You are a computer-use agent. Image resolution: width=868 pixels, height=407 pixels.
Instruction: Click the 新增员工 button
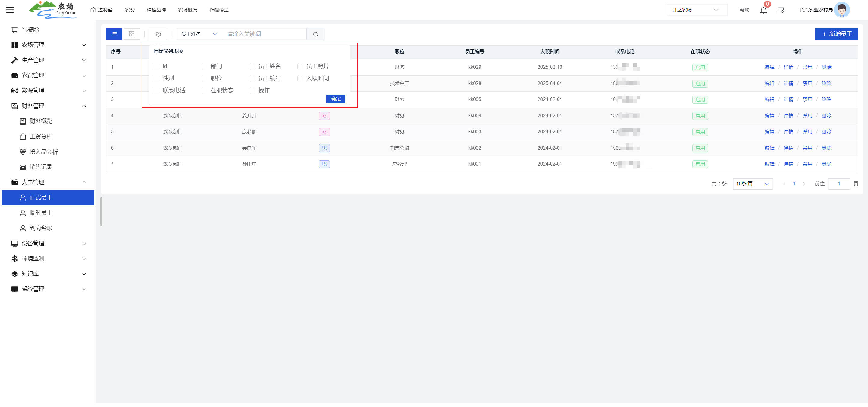pos(836,34)
